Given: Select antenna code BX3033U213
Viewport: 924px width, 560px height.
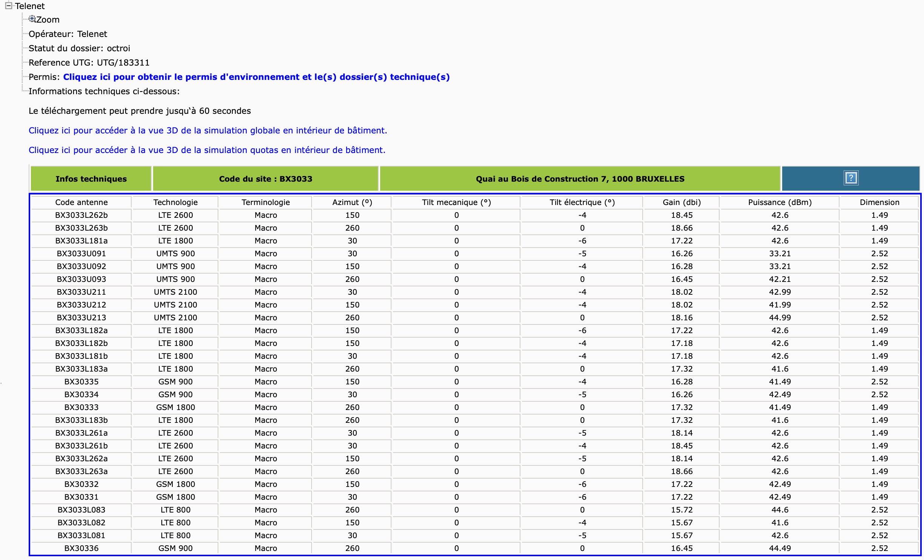Looking at the screenshot, I should tap(81, 318).
